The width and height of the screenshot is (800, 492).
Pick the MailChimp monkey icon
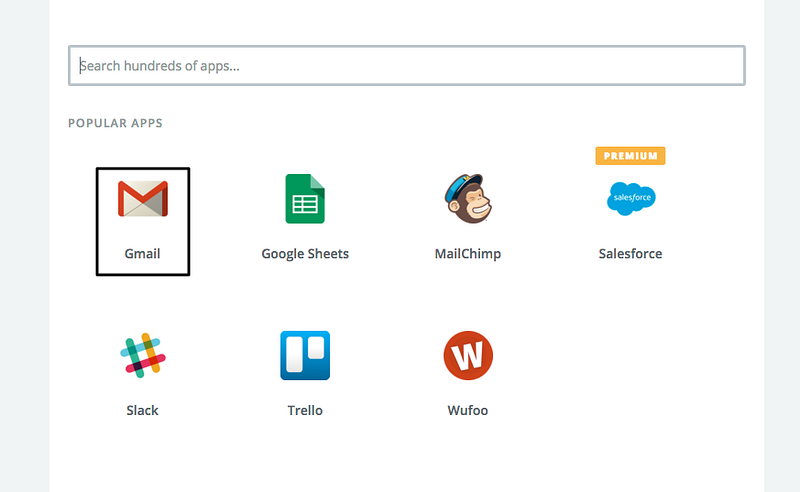click(468, 199)
